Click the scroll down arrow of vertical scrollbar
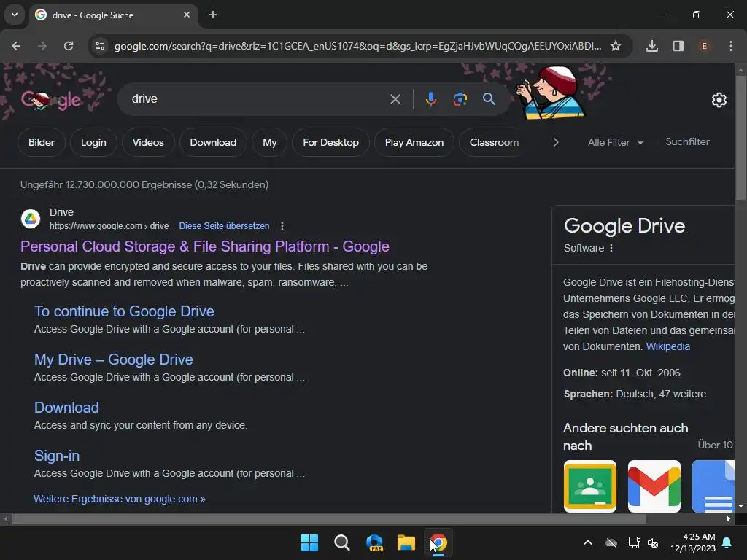This screenshot has height=560, width=747. point(740,506)
